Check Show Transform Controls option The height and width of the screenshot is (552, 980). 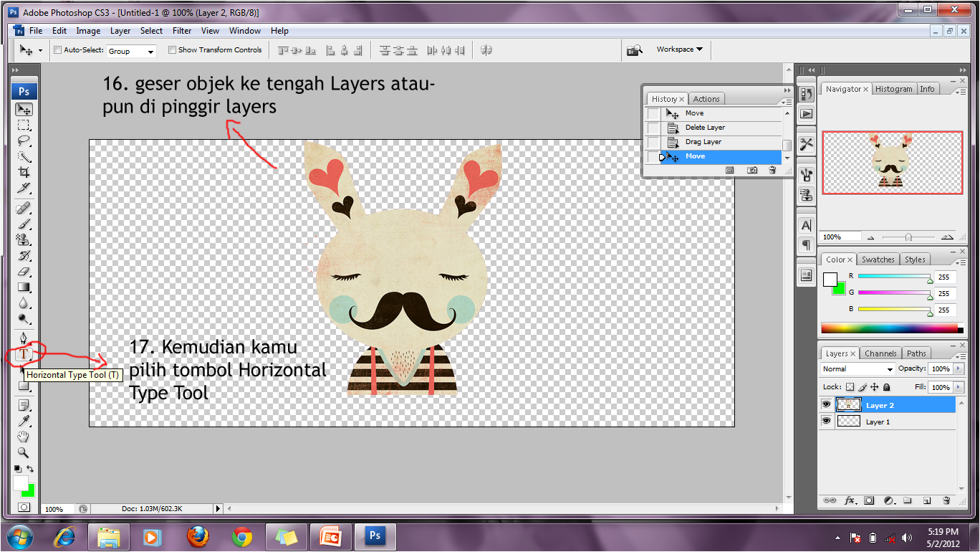coord(172,50)
